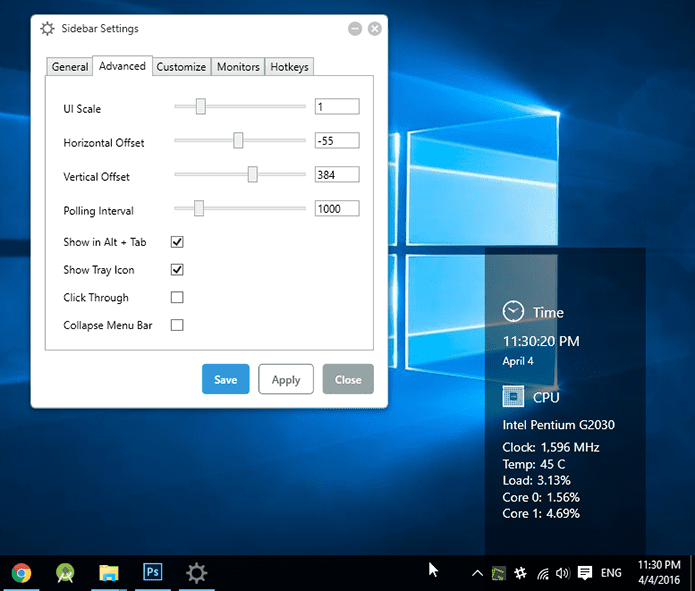Open the taskbar clock showing 11:30 PM
695x591 pixels.
coord(659,572)
